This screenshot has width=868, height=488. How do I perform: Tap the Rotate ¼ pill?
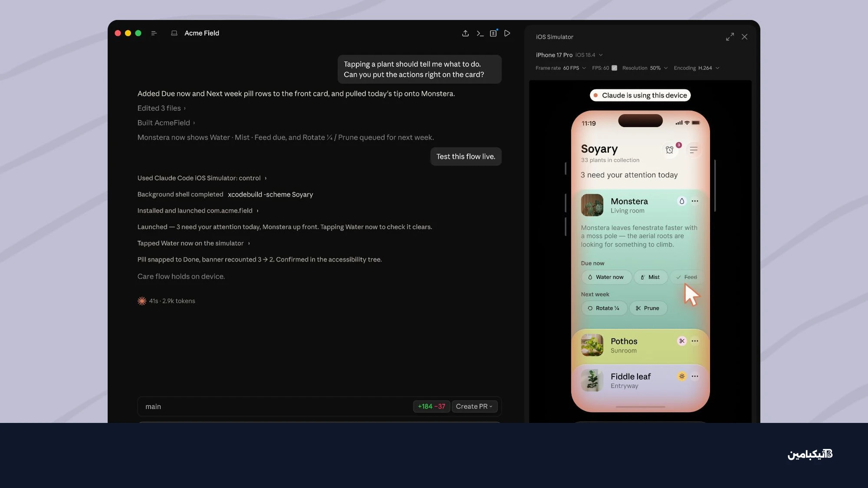coord(604,308)
